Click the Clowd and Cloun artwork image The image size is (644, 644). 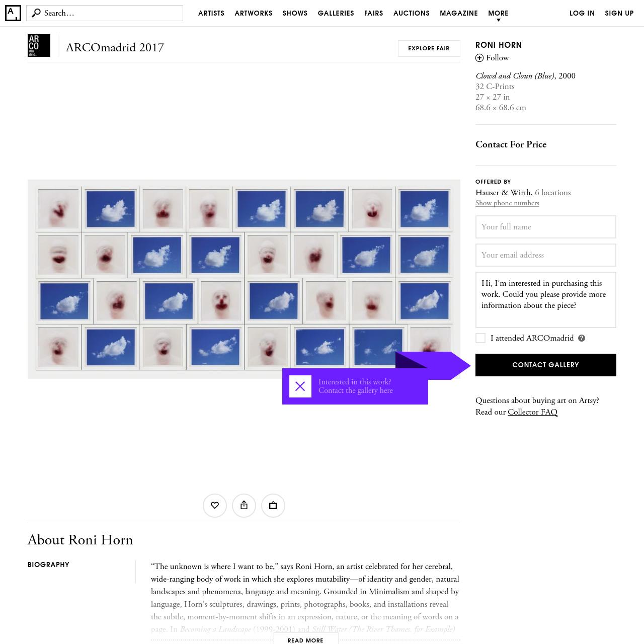click(244, 279)
